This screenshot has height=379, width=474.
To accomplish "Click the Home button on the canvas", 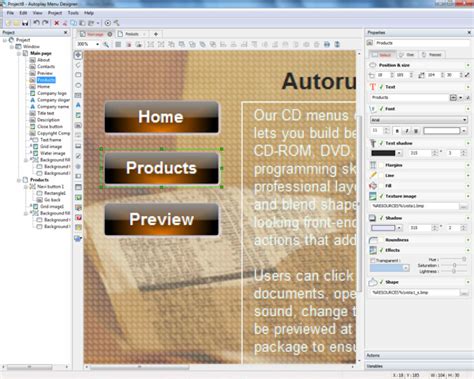I will point(161,117).
